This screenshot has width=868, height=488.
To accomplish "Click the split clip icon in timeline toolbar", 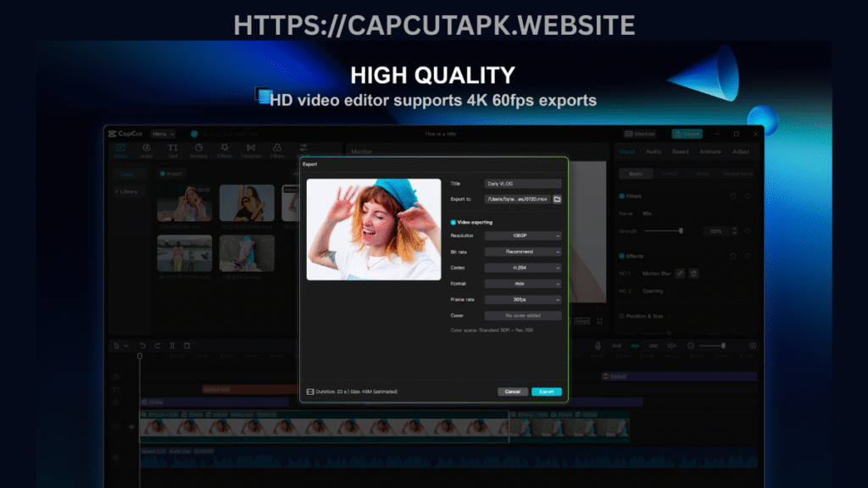I will click(x=172, y=346).
